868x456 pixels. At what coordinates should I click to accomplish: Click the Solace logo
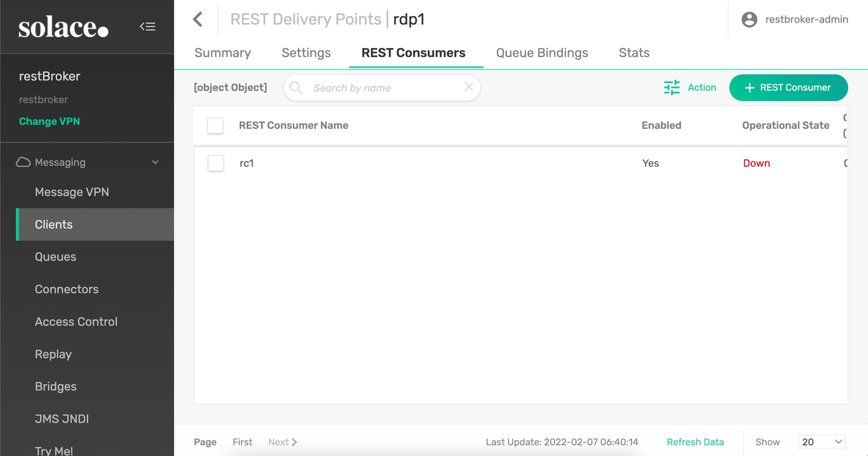64,27
